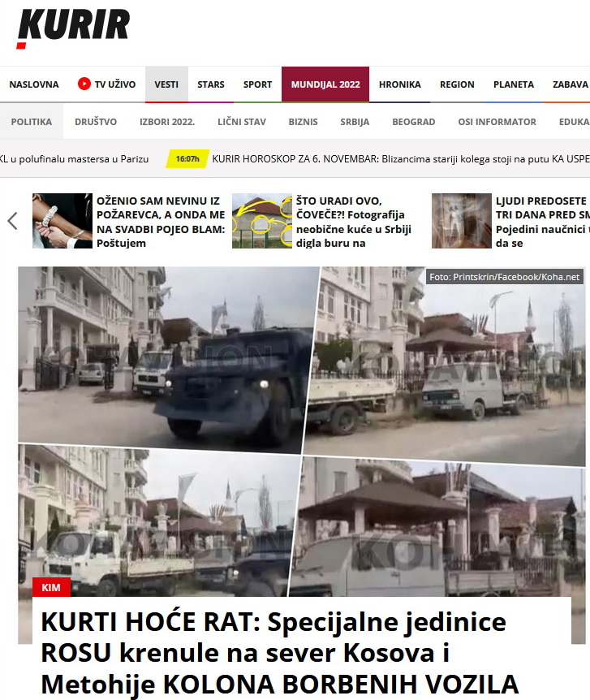
Task: Open the Region section
Action: pos(457,84)
